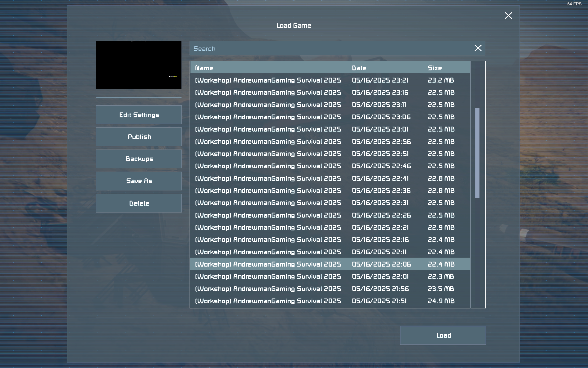Select the 22.9 MB save from 22:21
The image size is (588, 368).
pyautogui.click(x=330, y=227)
